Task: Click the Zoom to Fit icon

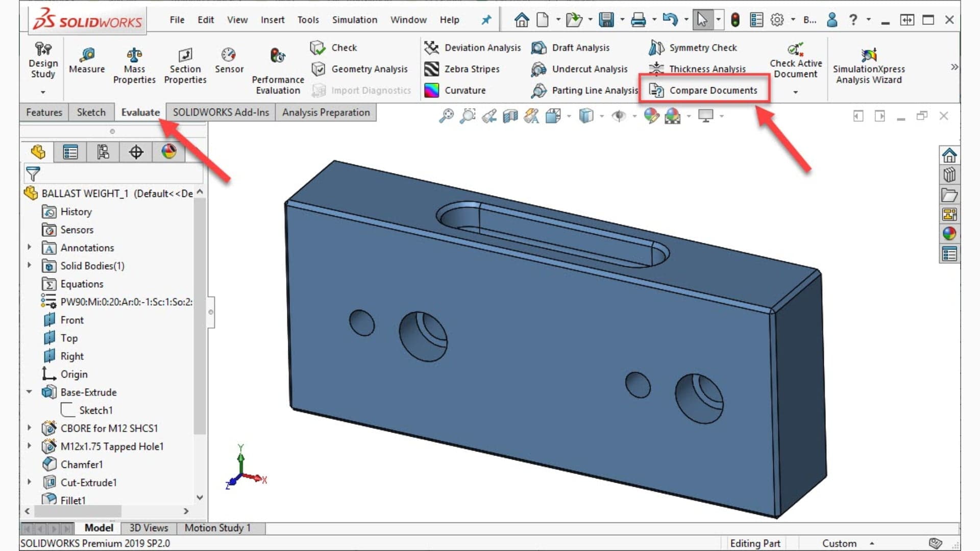Action: pyautogui.click(x=448, y=116)
